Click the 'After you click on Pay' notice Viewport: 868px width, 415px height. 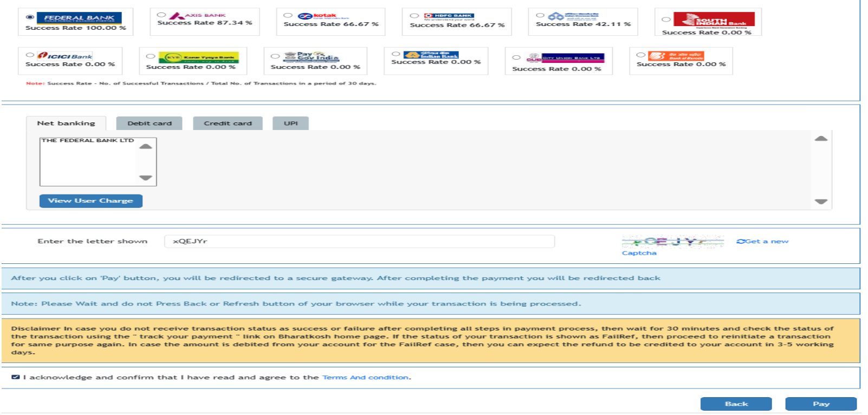[336, 278]
